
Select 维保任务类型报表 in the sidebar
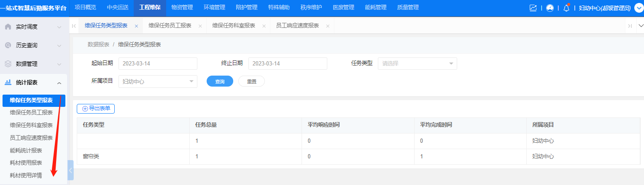click(34, 101)
